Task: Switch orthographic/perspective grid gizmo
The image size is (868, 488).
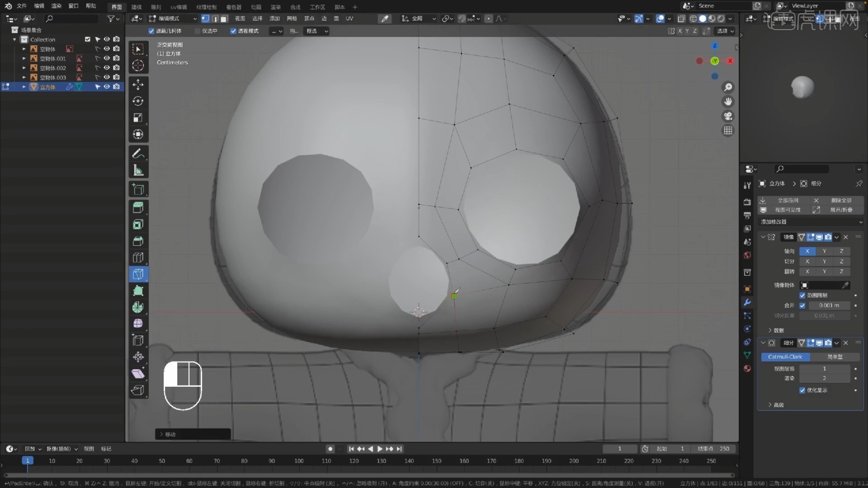Action: tap(728, 131)
